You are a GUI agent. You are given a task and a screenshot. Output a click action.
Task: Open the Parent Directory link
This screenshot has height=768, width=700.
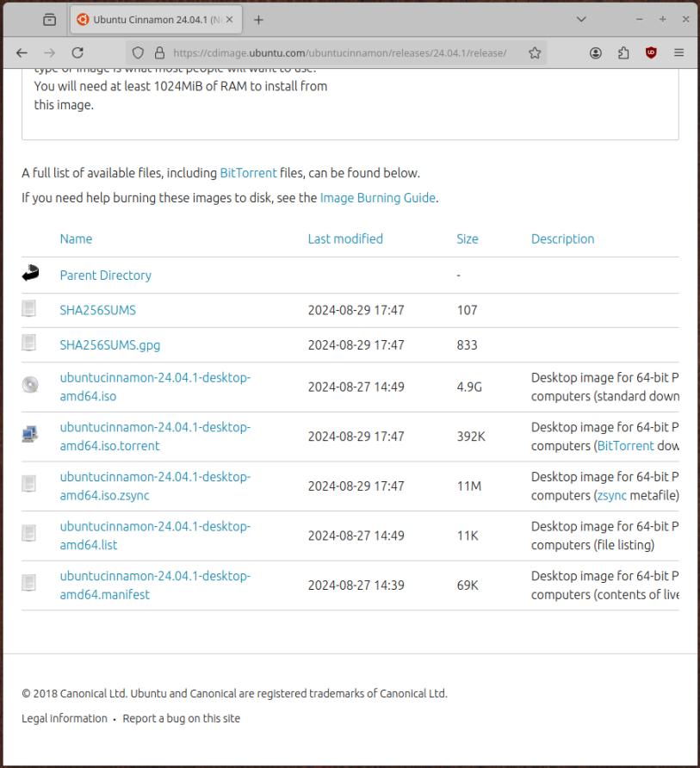click(105, 276)
